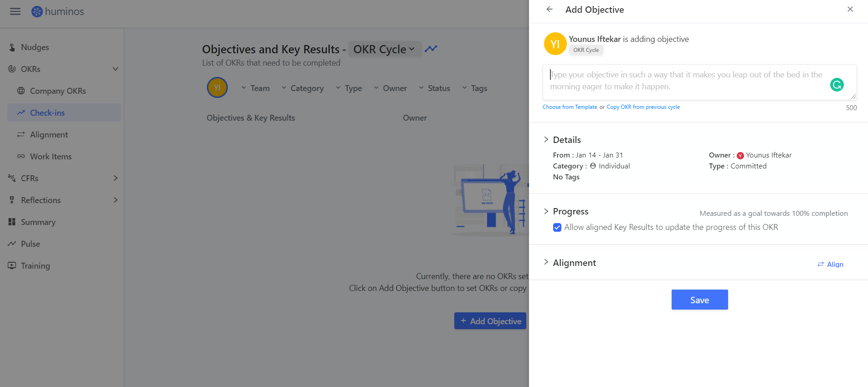The image size is (868, 387).
Task: Open the OKR trend chart icon
Action: [x=431, y=49]
